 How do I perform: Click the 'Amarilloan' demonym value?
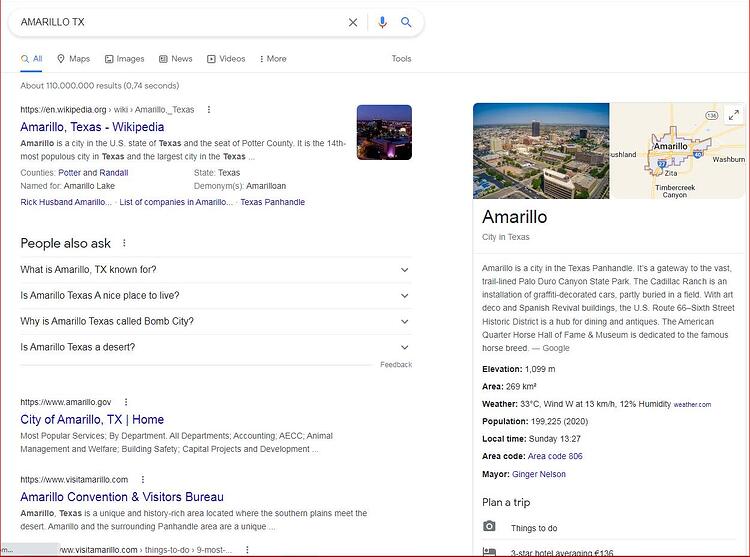[x=266, y=186]
